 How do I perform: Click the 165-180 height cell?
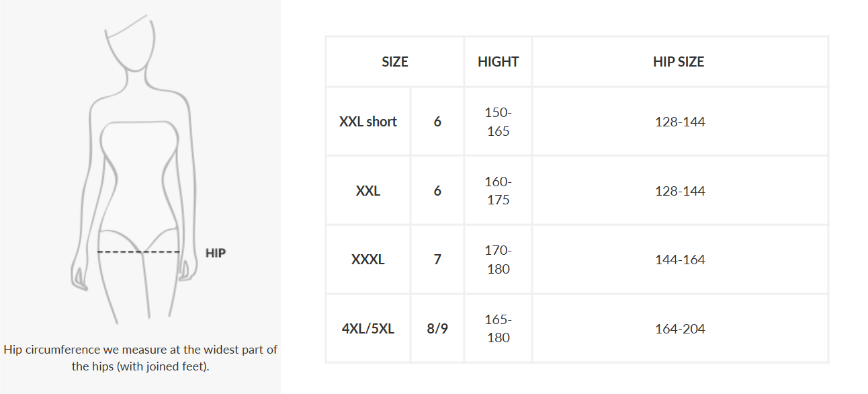pos(498,329)
